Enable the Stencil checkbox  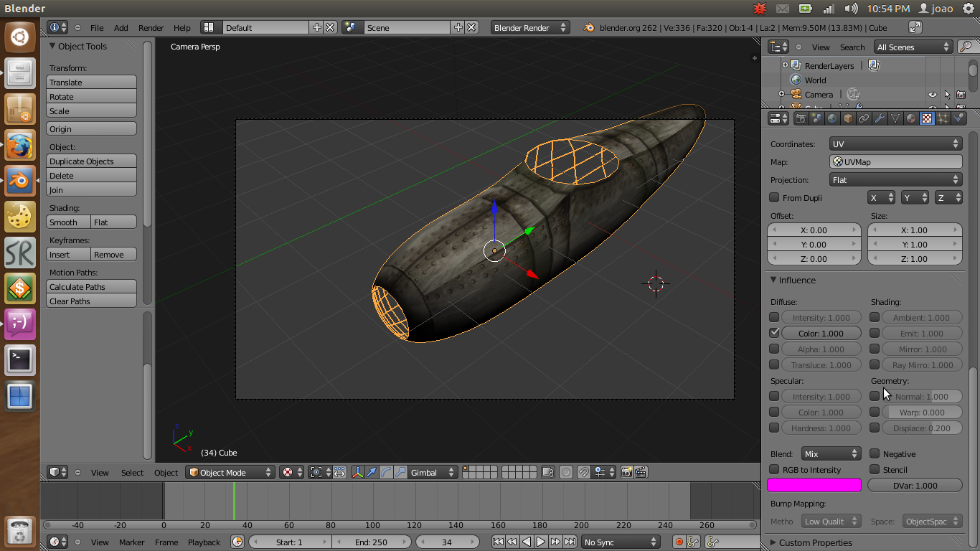tap(874, 469)
